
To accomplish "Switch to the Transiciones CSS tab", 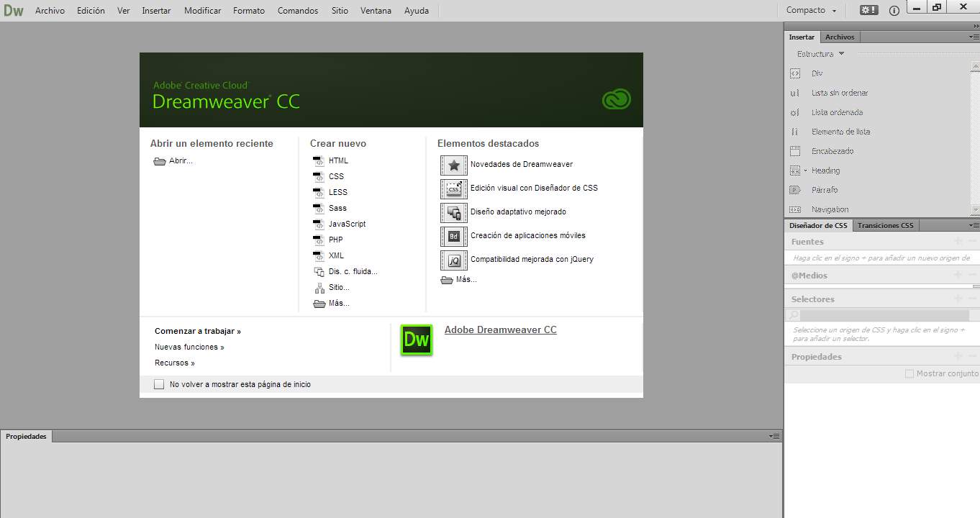I will [x=886, y=225].
